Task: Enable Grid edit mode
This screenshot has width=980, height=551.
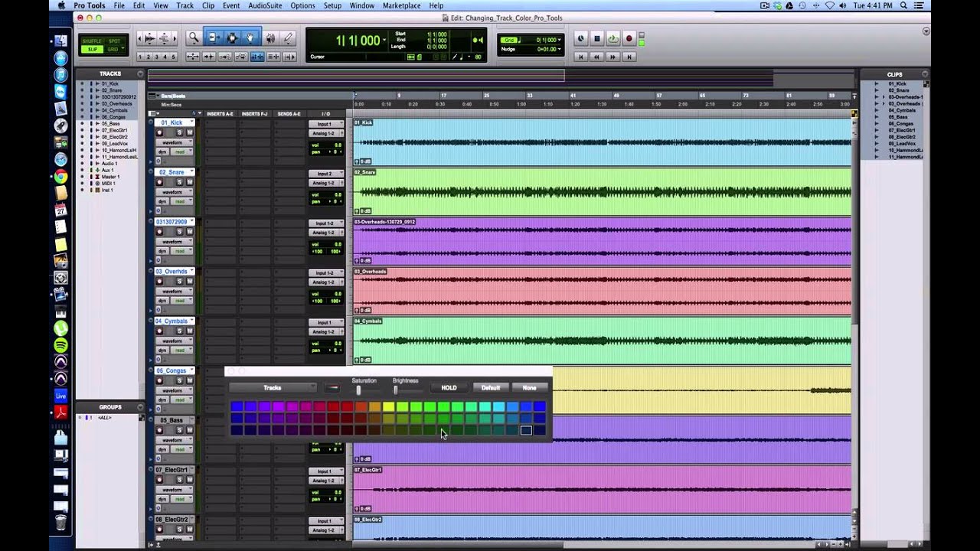Action: point(115,50)
